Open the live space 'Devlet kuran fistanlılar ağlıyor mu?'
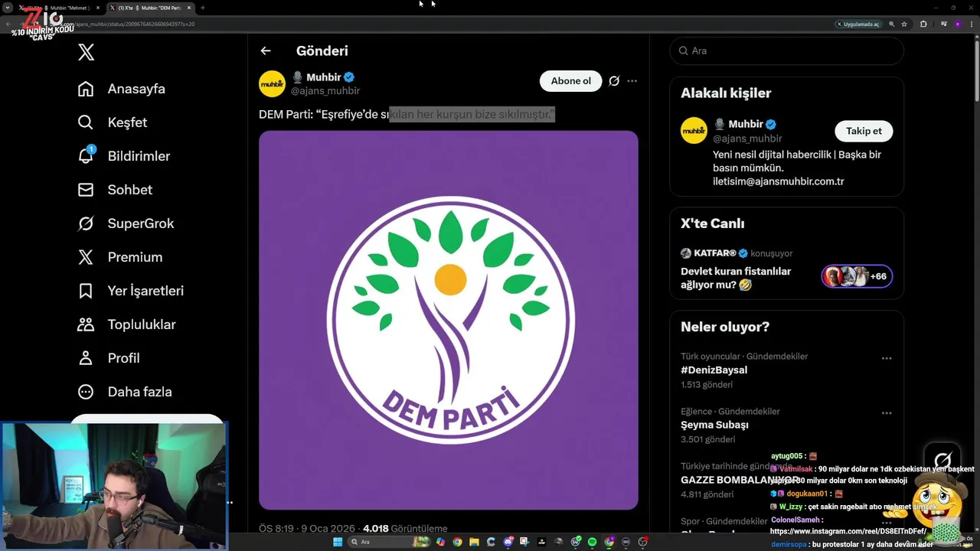980x551 pixels. [x=736, y=278]
